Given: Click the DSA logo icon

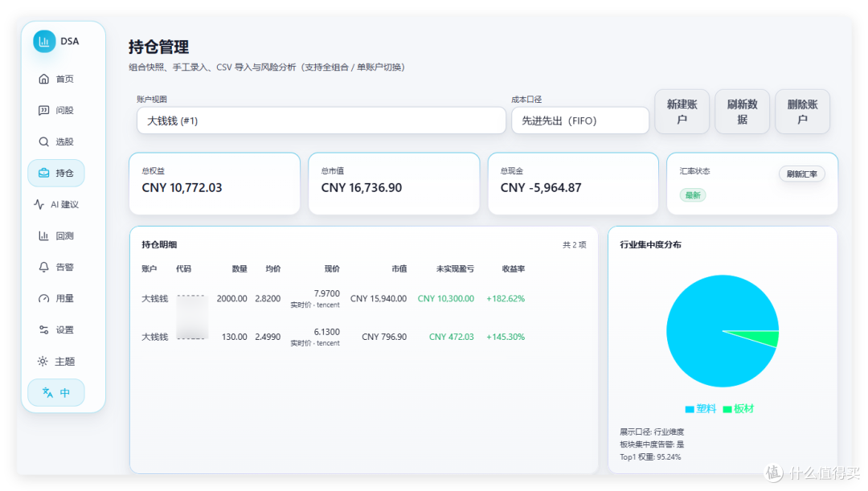Looking at the screenshot, I should point(44,42).
